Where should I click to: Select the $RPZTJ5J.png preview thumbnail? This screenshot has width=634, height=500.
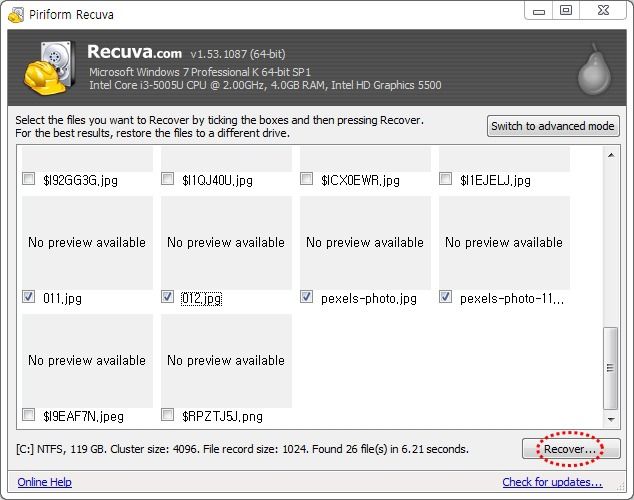point(226,361)
